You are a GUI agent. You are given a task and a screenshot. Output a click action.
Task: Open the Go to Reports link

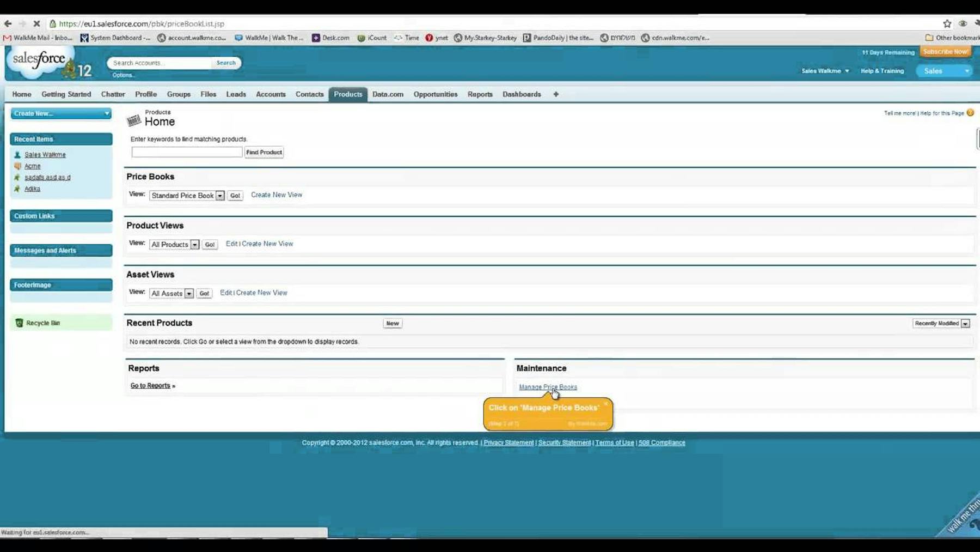(x=151, y=386)
